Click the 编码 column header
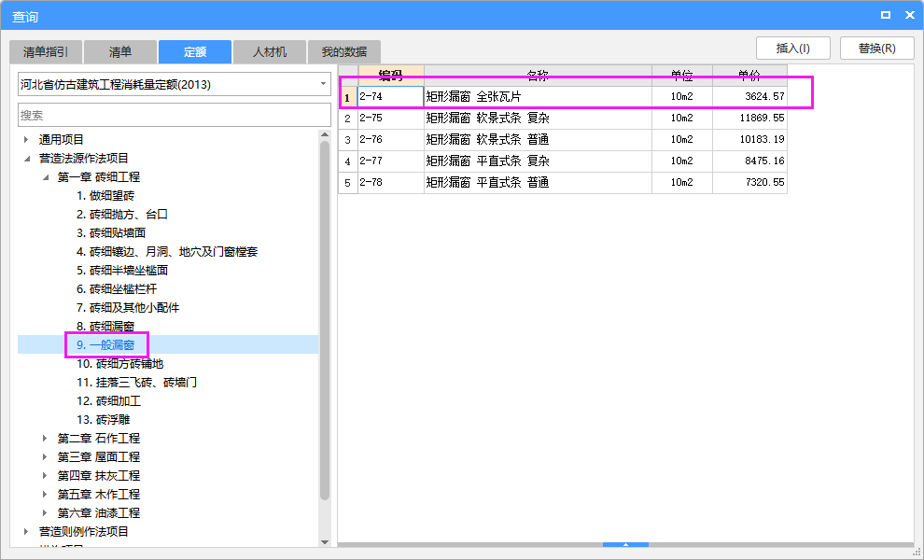 coord(391,76)
